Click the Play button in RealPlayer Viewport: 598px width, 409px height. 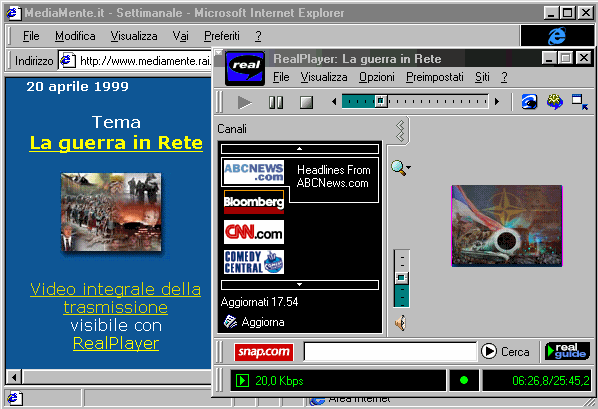244,102
